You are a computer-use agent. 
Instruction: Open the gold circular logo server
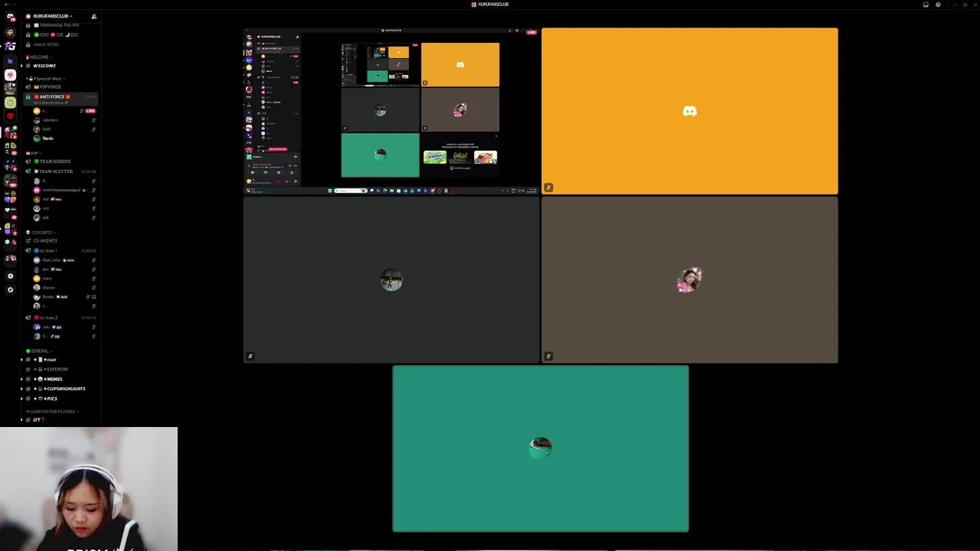pyautogui.click(x=10, y=32)
